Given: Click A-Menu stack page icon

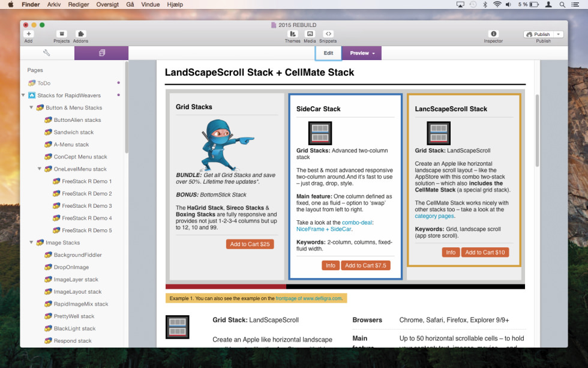Looking at the screenshot, I should 48,145.
